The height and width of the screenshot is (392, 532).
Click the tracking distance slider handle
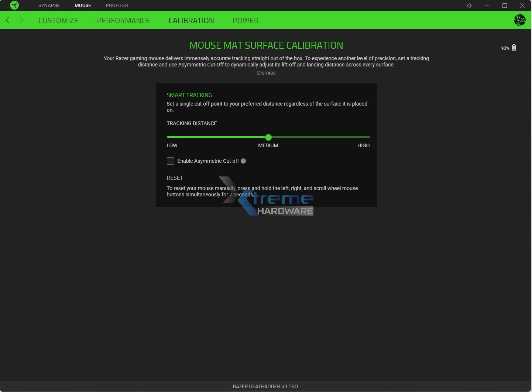268,137
